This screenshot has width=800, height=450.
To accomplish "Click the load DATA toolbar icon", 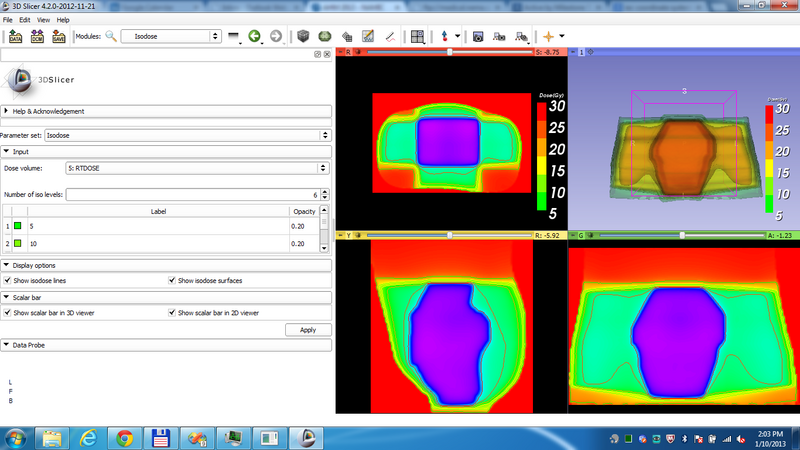I will (15, 36).
